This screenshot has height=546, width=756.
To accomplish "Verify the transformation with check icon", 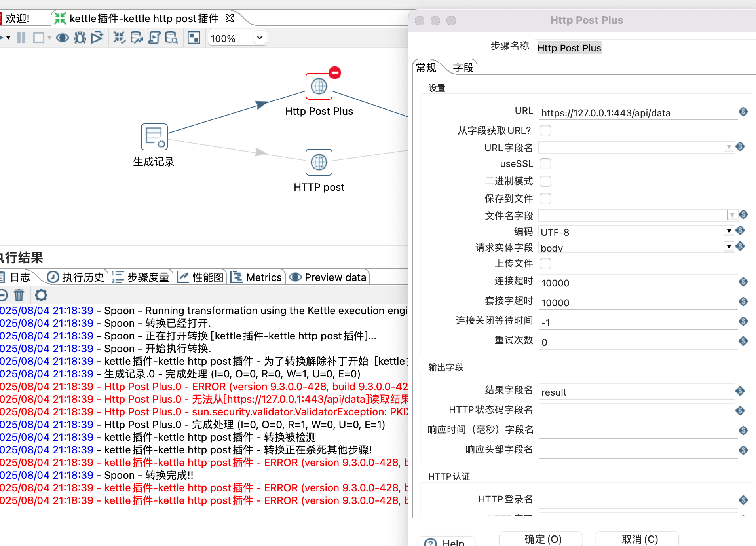I will click(119, 38).
